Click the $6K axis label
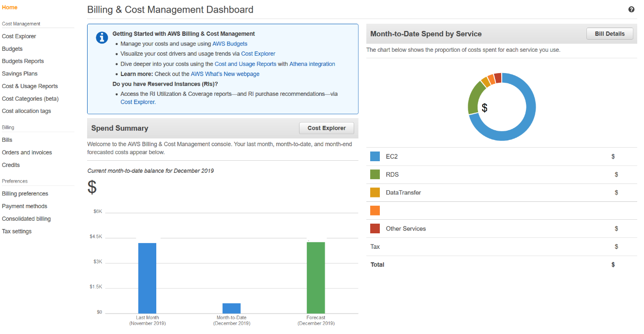Viewport: 644px width, 334px height. [x=98, y=212]
